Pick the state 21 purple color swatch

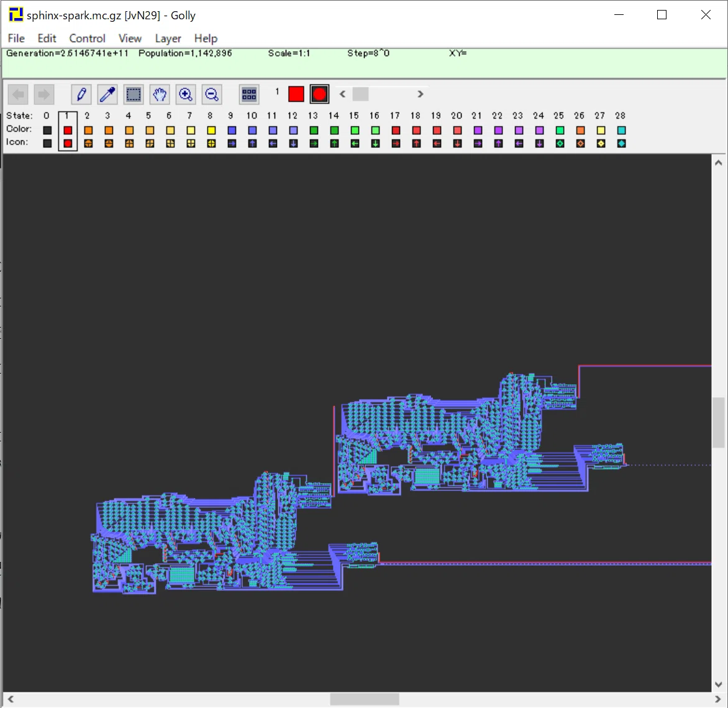(x=478, y=130)
